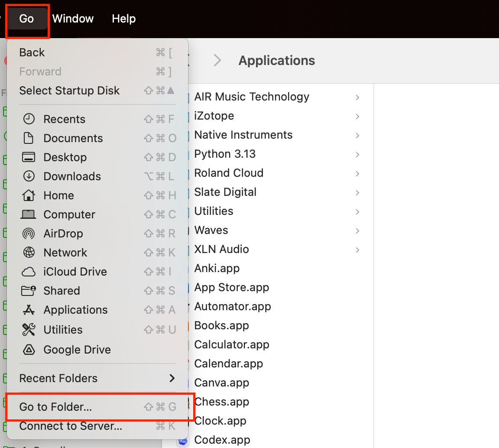This screenshot has height=448, width=499.
Task: Select the Python 3.13 folder row
Action: point(225,154)
